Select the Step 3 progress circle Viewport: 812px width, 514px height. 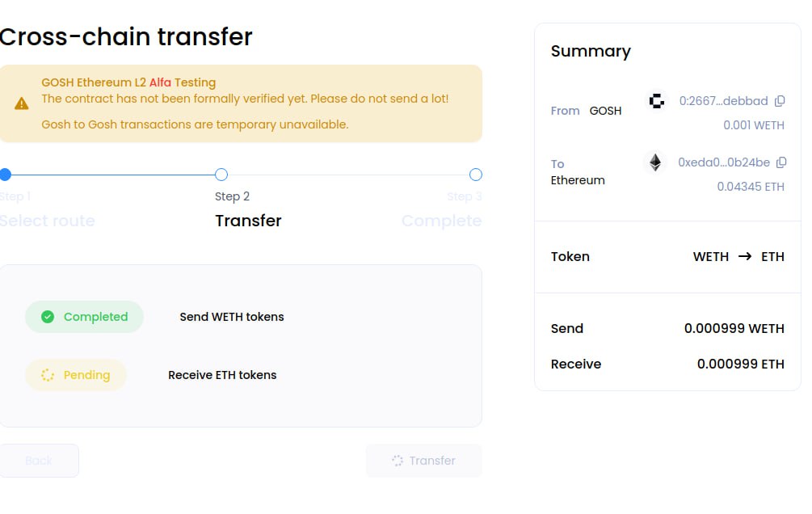(x=476, y=175)
